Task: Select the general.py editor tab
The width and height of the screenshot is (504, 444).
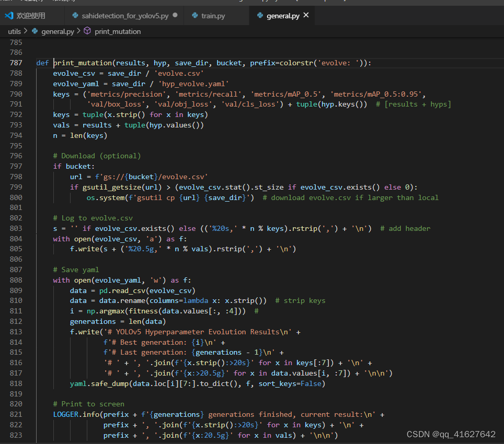Action: [x=282, y=16]
